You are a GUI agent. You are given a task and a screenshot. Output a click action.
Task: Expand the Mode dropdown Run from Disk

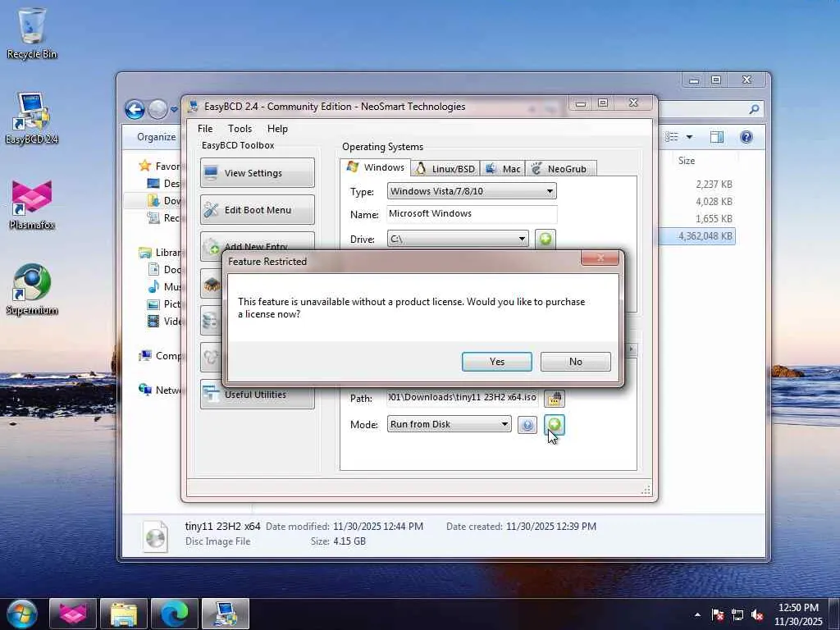(x=449, y=424)
